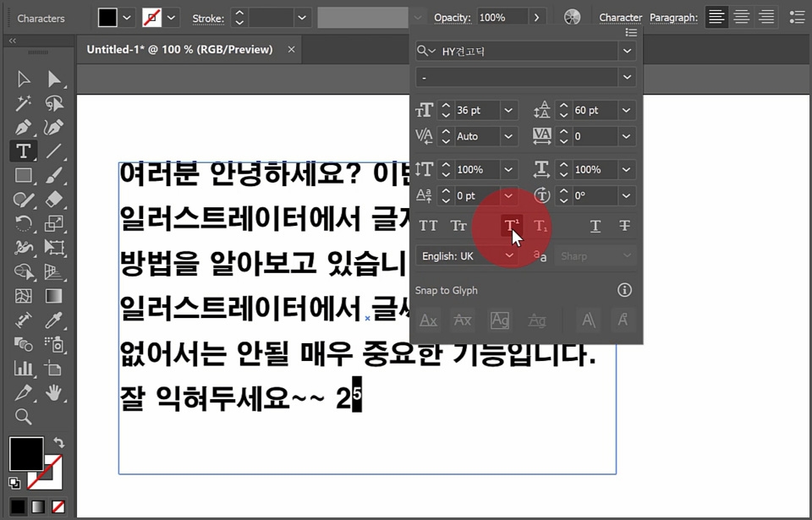
Task: Switch to Untitled-1 document tab
Action: pyautogui.click(x=179, y=50)
